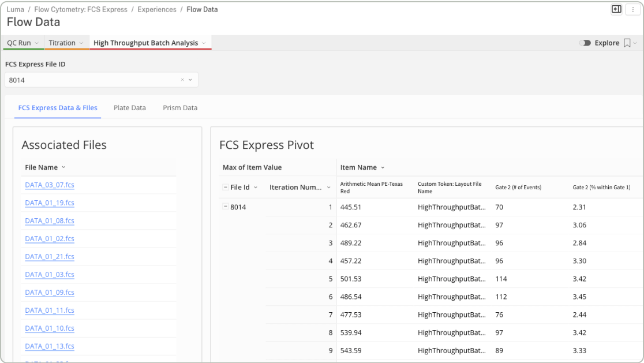The height and width of the screenshot is (363, 644).
Task: Open the File Id column dropdown chevron
Action: click(x=256, y=188)
